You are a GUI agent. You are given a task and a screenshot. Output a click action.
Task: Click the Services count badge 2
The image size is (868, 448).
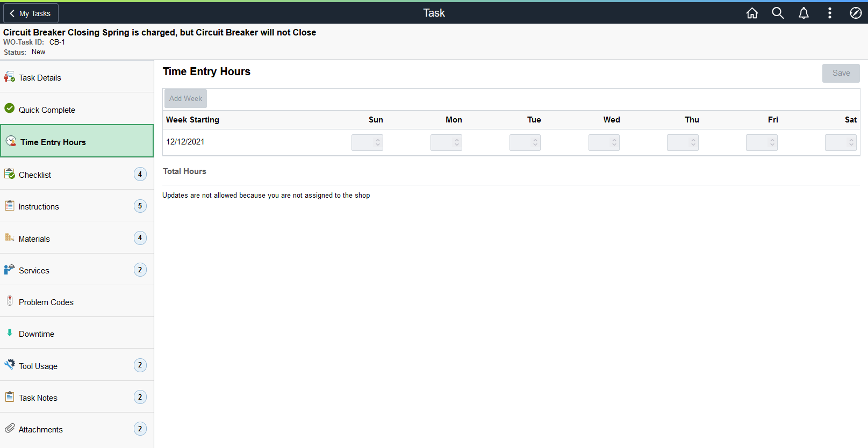click(140, 270)
